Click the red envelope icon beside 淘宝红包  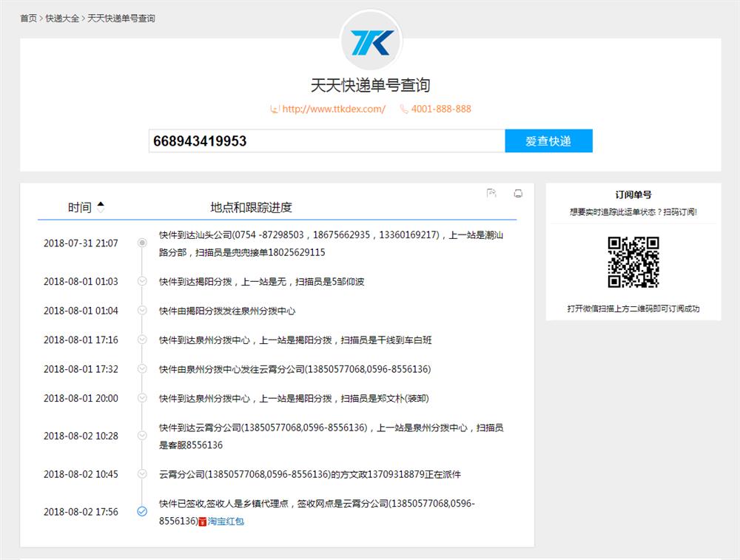click(x=203, y=522)
